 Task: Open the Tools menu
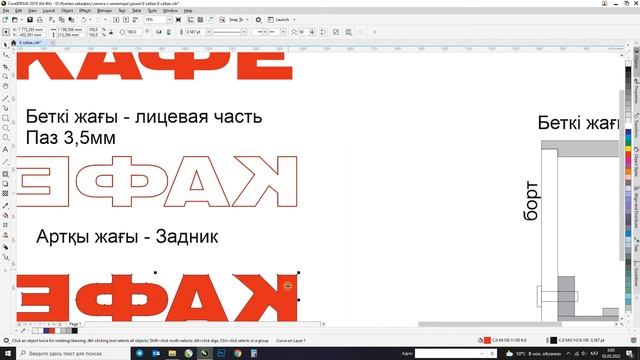click(x=152, y=11)
